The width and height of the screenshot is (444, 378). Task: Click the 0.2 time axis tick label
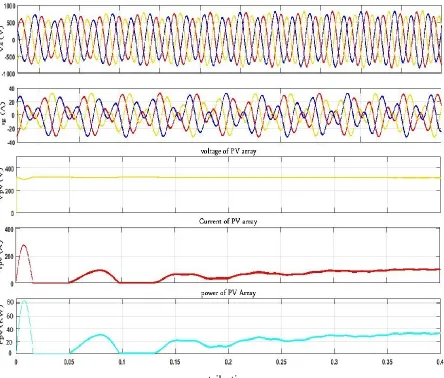(228, 362)
